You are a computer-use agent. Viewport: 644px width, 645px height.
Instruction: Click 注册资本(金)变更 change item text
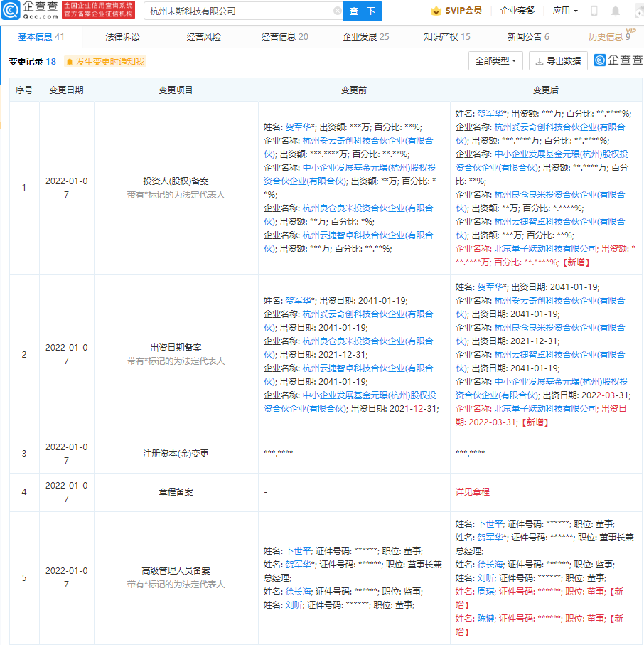(x=176, y=454)
